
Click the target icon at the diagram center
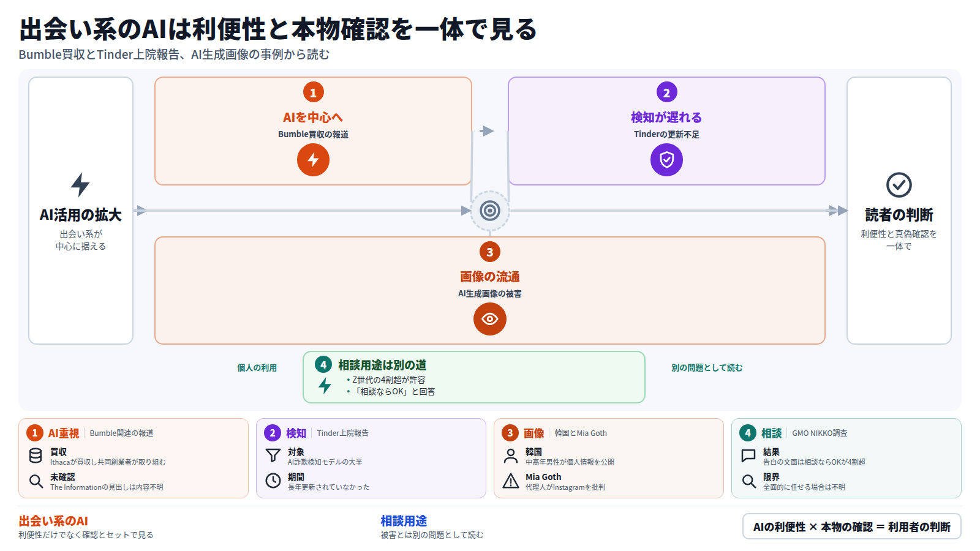tap(490, 211)
